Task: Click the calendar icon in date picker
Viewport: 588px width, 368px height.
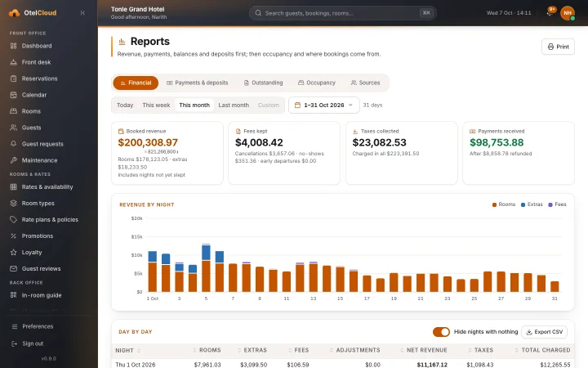Action: click(297, 105)
